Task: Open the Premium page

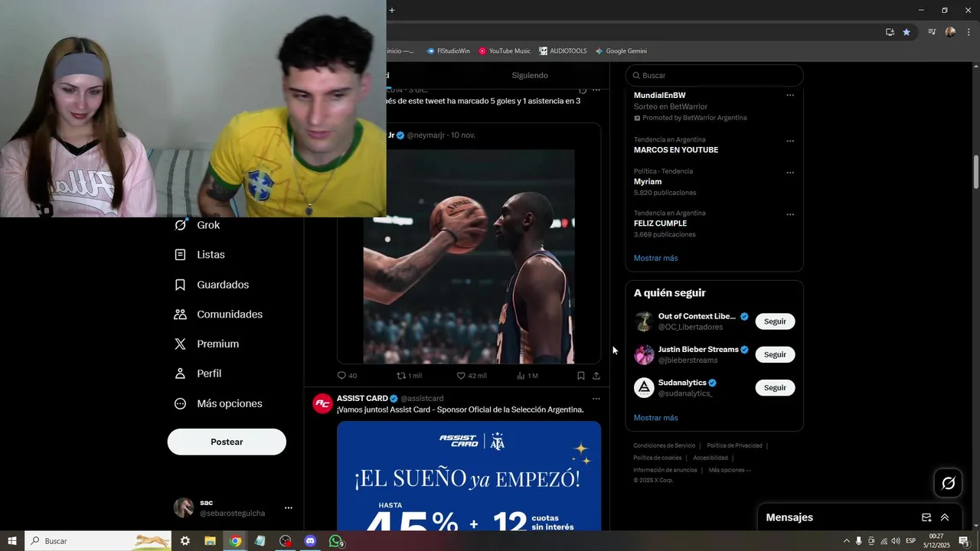Action: point(207,344)
